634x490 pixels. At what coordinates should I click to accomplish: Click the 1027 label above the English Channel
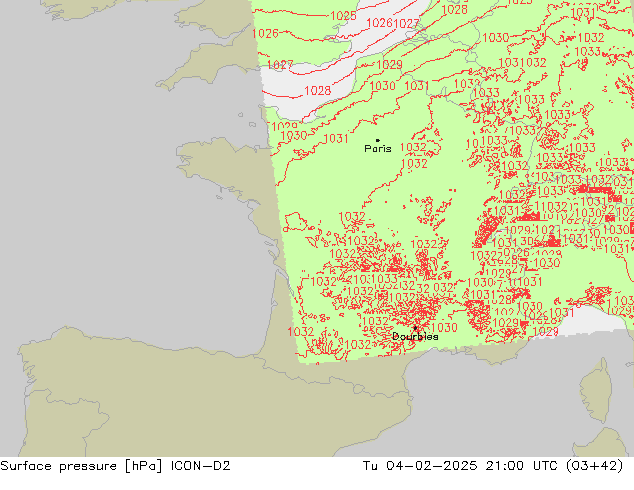(x=280, y=65)
